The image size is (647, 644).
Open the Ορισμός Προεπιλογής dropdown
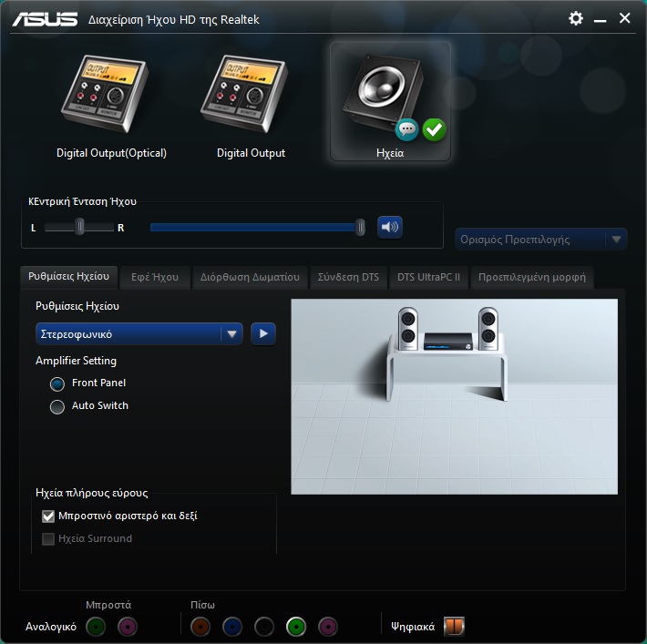click(541, 240)
